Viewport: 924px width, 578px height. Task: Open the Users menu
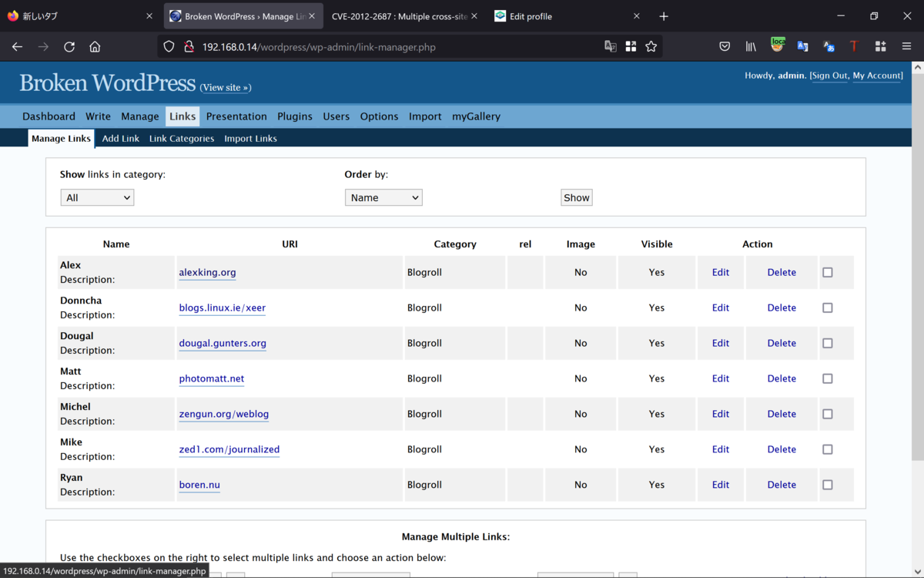(336, 116)
